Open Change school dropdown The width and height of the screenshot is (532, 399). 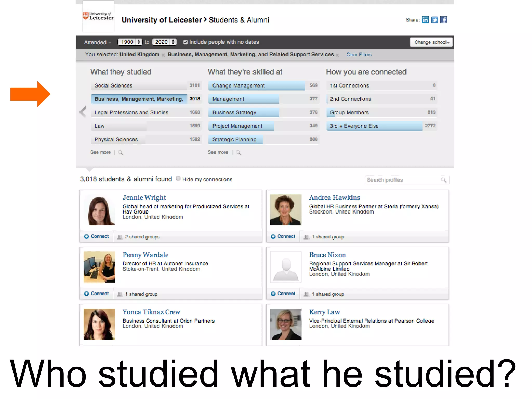pos(431,42)
